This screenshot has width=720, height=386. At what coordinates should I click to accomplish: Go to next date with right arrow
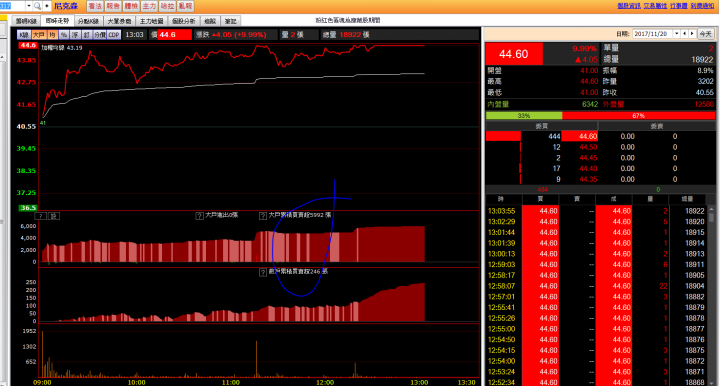(x=692, y=34)
